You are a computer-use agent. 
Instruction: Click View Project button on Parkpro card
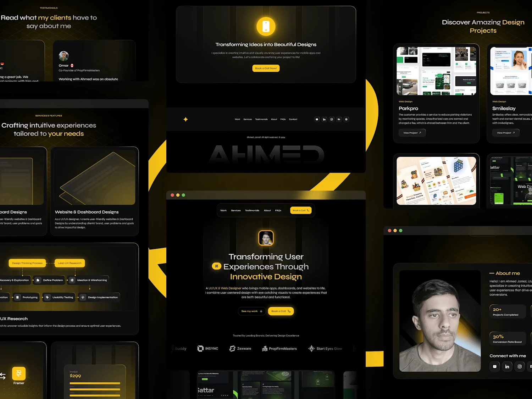(412, 133)
